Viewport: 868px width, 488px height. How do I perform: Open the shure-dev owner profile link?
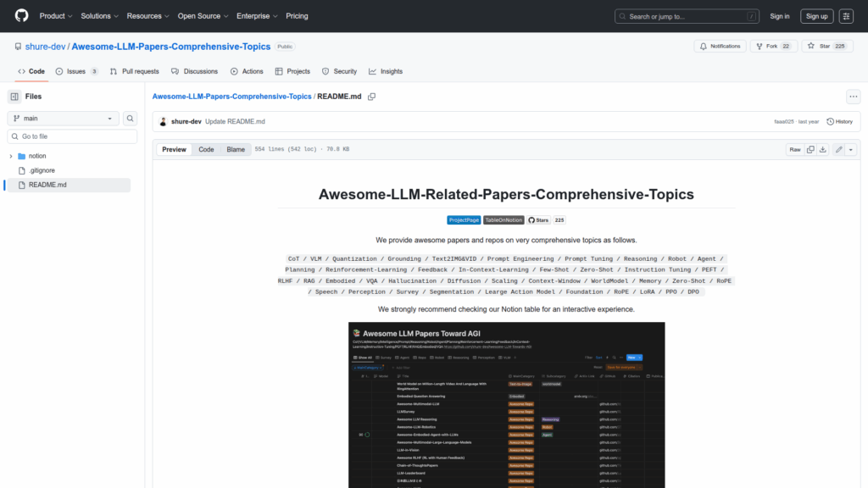coord(46,47)
